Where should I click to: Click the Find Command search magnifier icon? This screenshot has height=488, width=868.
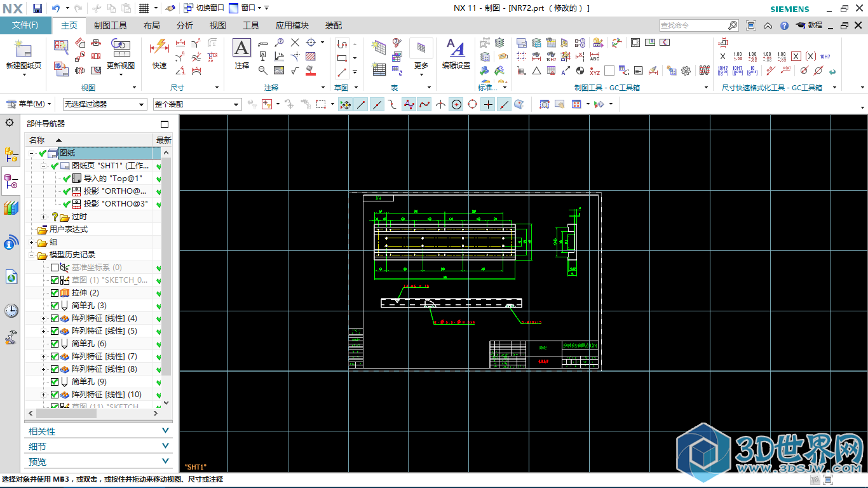pos(733,25)
